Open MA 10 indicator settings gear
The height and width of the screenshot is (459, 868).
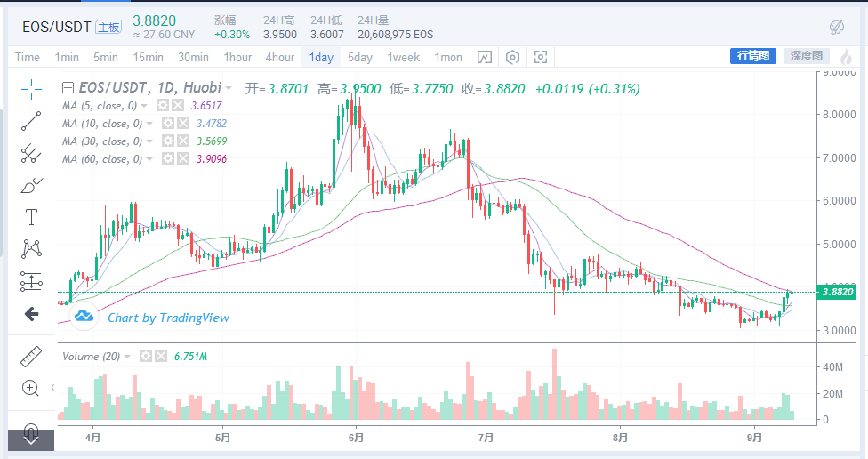coord(168,123)
